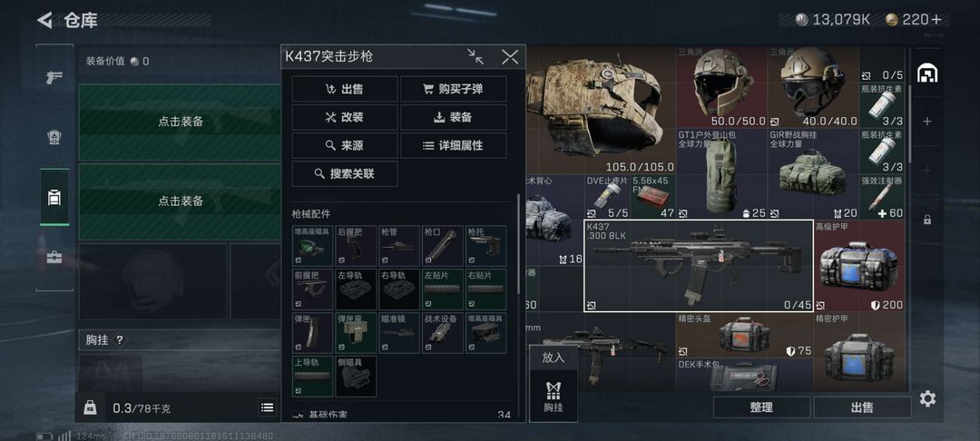Screen dimensions: 980x441
Task: Click the locked storage slot padlock
Action: (x=927, y=220)
